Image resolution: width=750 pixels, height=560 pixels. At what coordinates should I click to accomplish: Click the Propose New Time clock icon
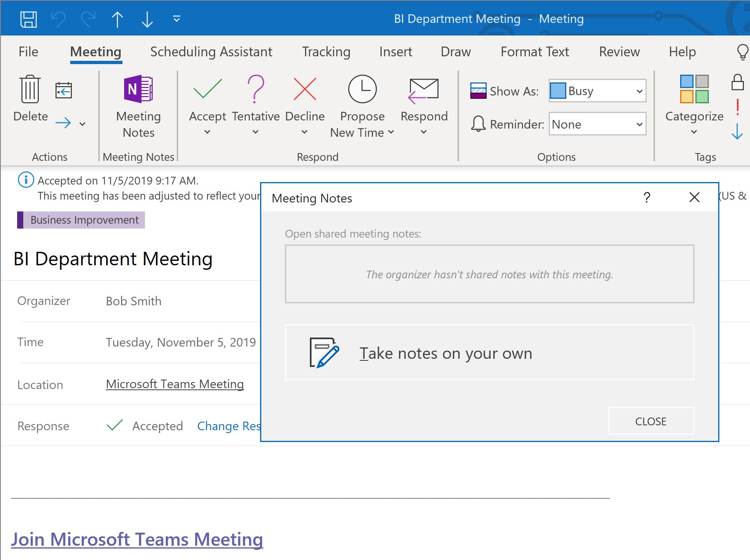[x=362, y=89]
